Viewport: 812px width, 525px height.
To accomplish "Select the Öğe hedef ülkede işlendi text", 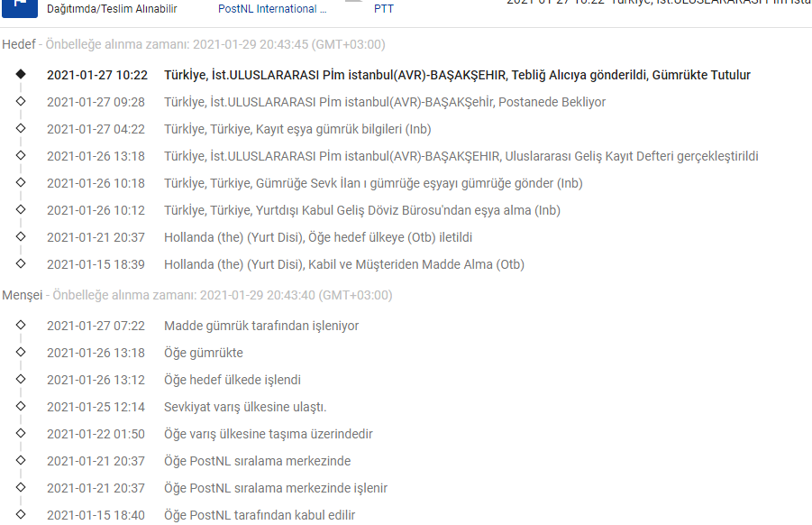I will (x=233, y=380).
